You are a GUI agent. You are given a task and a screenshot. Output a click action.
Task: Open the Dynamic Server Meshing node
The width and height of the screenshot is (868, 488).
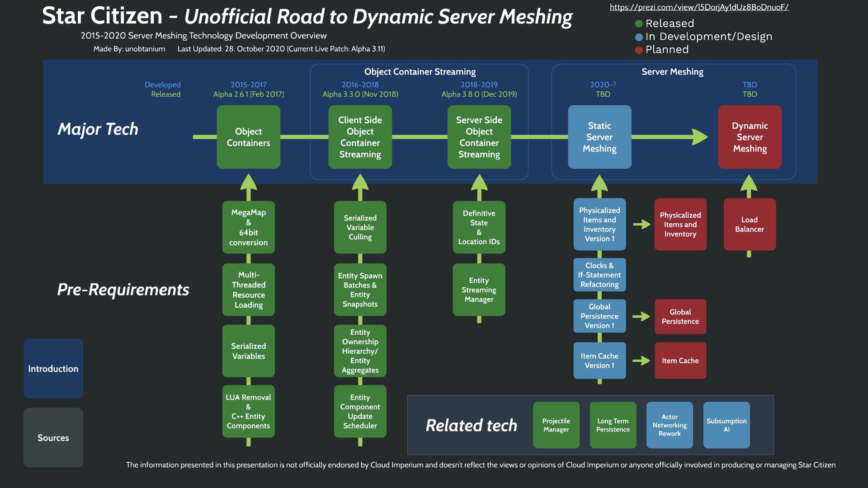[x=750, y=137]
